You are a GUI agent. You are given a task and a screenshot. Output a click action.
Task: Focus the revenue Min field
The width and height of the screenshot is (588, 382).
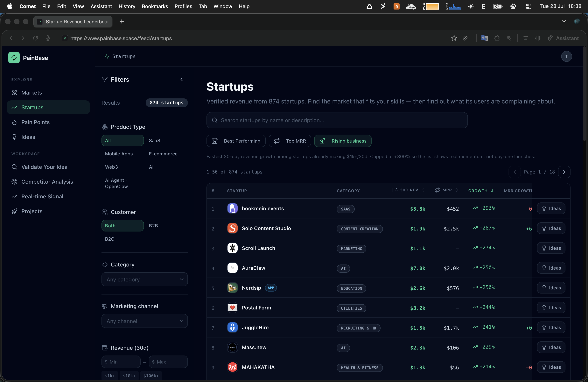(x=121, y=362)
